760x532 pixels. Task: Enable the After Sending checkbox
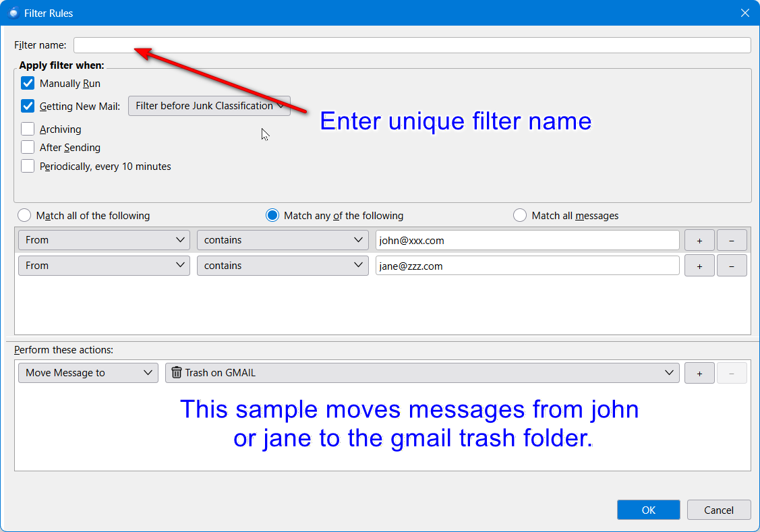(x=28, y=147)
